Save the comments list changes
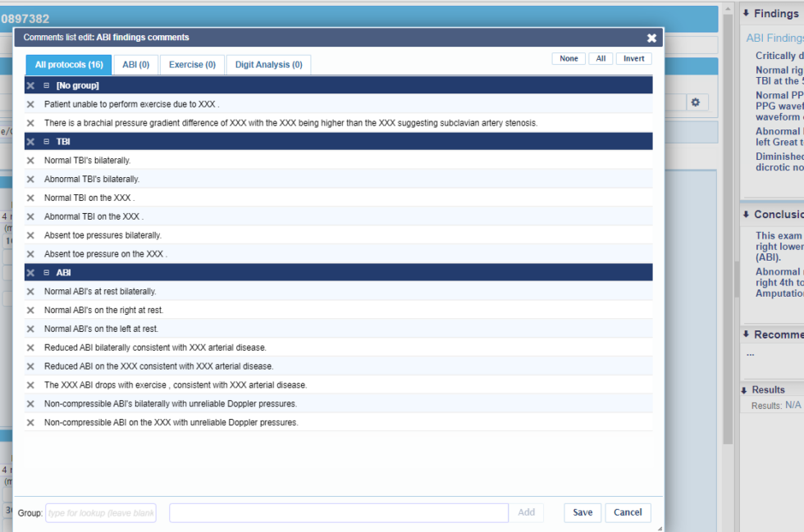Image resolution: width=804 pixels, height=532 pixels. point(582,512)
